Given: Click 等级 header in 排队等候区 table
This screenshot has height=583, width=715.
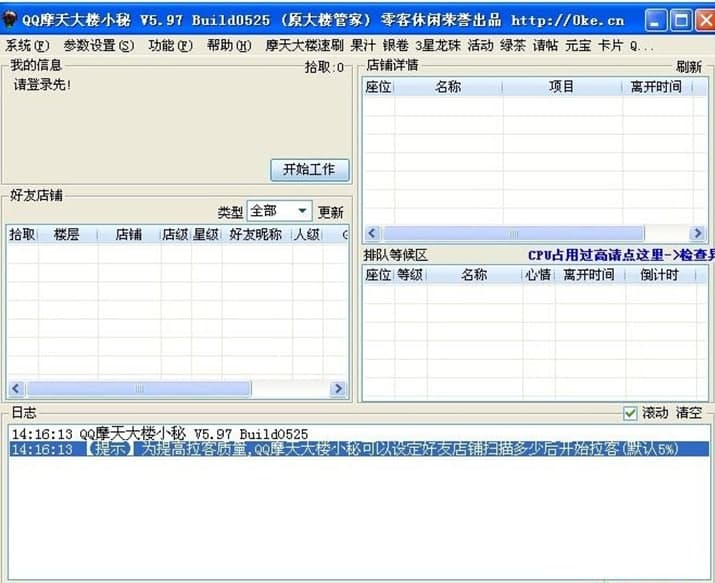Looking at the screenshot, I should pyautogui.click(x=410, y=275).
